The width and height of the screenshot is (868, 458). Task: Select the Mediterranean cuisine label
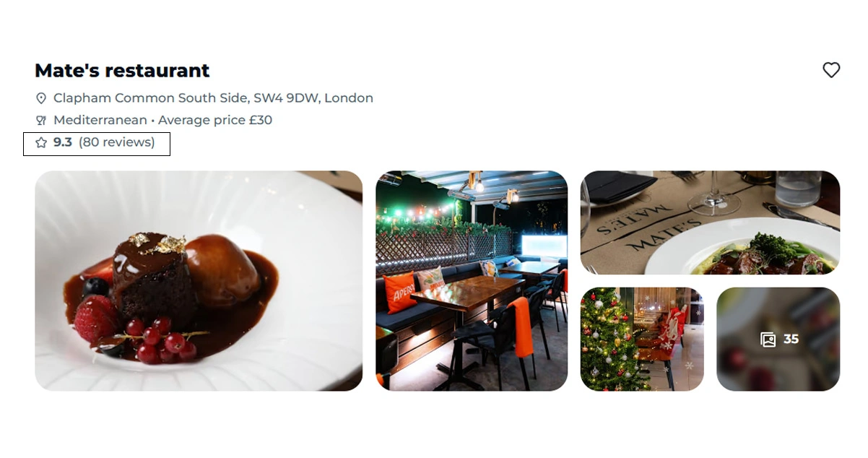click(100, 121)
